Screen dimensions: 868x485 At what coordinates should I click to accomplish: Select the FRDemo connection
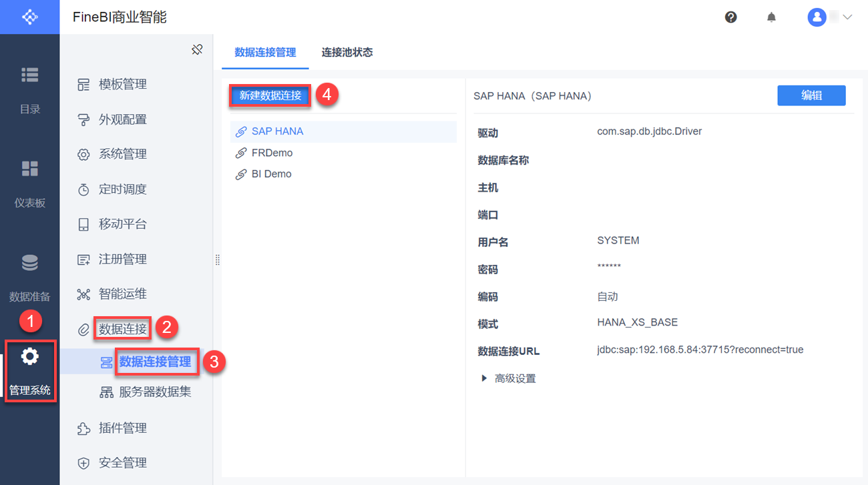tap(343, 153)
